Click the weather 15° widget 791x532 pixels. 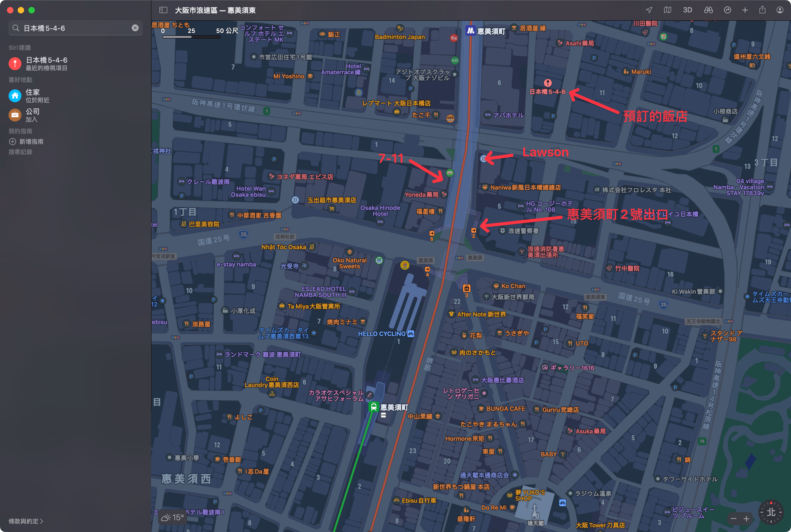pyautogui.click(x=173, y=517)
